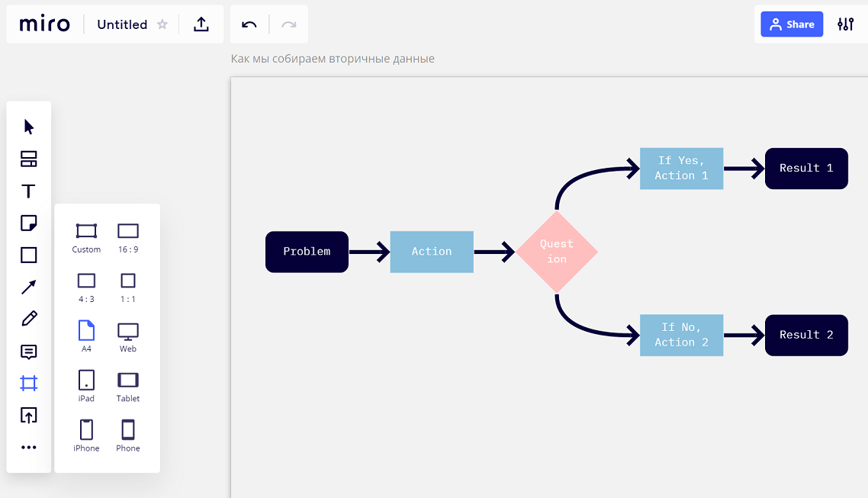Select the pink Question diamond shape
The width and height of the screenshot is (868, 498).
[x=557, y=252]
